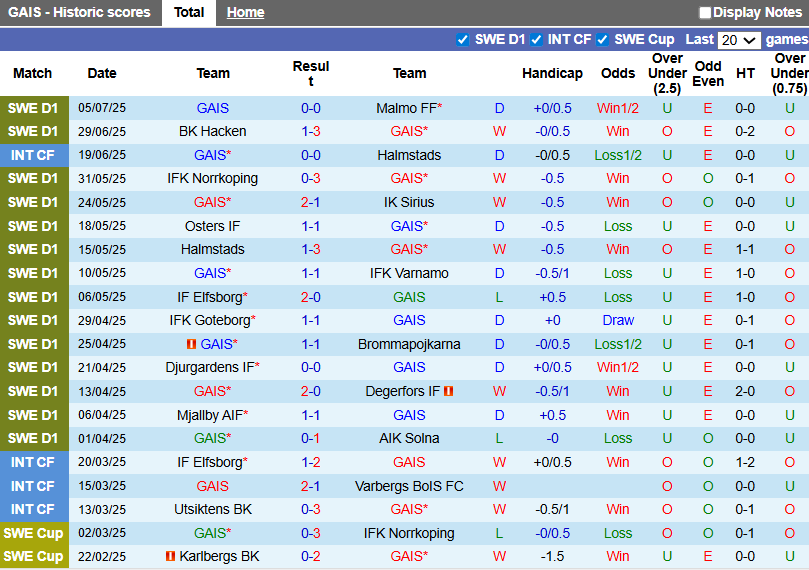Open Varbergs BoIS FC team link

click(x=409, y=486)
